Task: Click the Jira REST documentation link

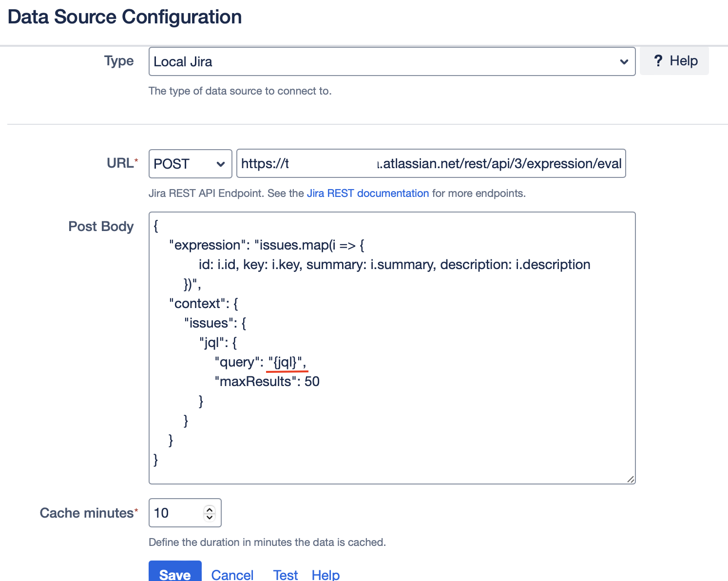Action: pyautogui.click(x=368, y=193)
